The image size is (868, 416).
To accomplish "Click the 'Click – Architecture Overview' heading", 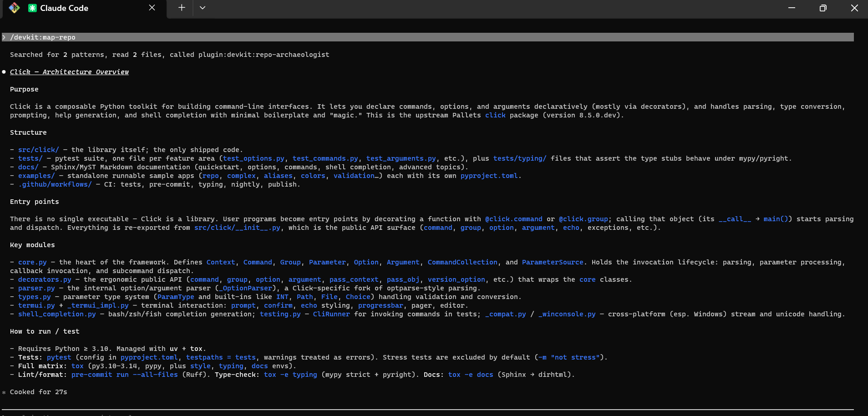I will (69, 72).
